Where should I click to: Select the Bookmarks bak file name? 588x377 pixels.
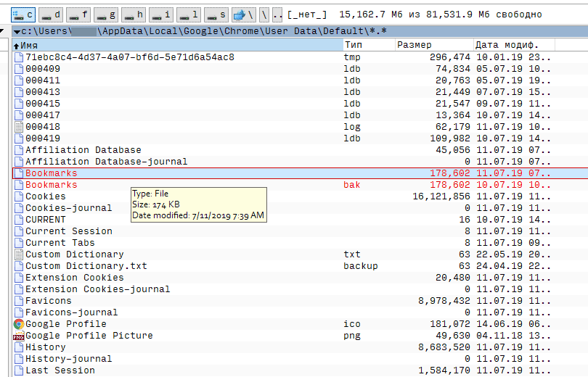click(x=52, y=185)
